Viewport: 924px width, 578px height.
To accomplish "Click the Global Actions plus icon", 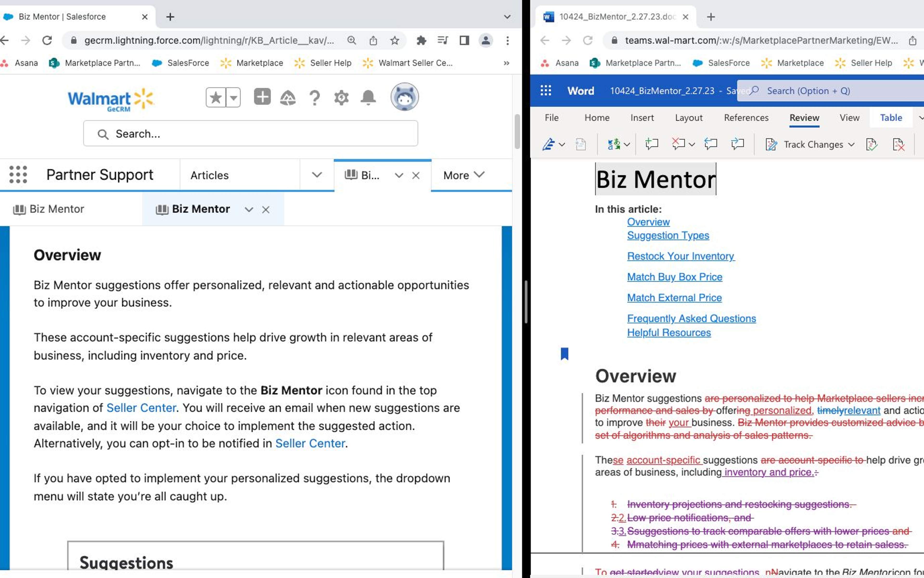I will coord(262,97).
